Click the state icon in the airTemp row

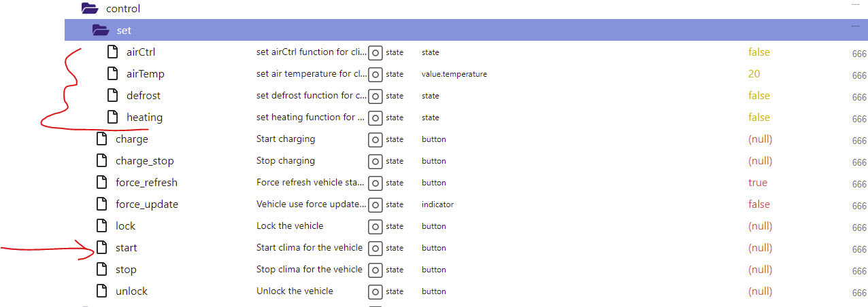(x=375, y=74)
